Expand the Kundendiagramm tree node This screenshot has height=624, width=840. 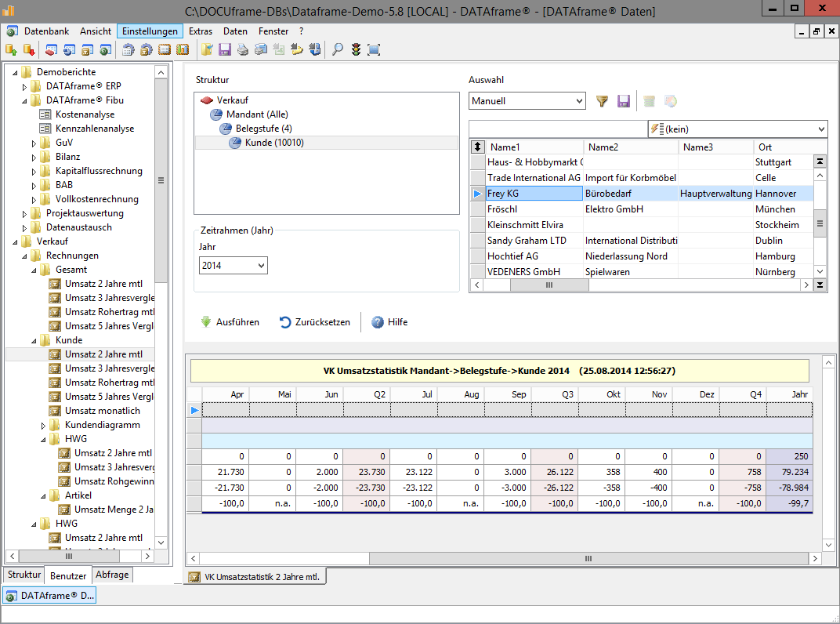[44, 425]
